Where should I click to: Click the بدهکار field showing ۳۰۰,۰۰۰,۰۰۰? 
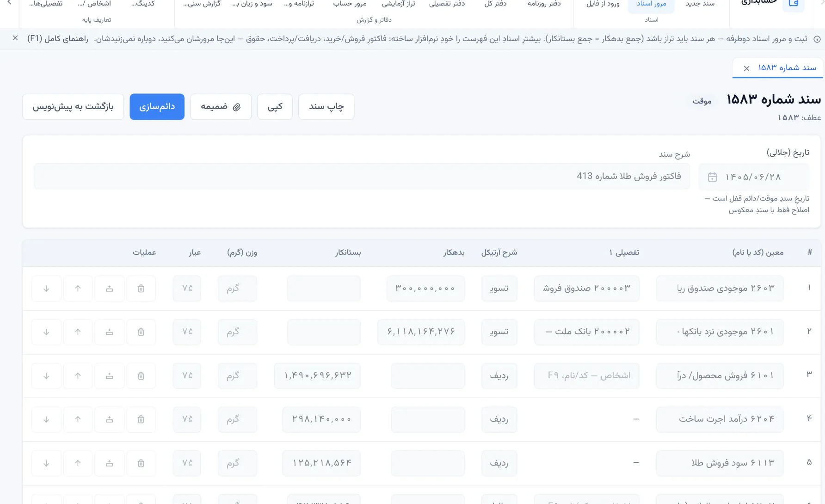coord(425,289)
